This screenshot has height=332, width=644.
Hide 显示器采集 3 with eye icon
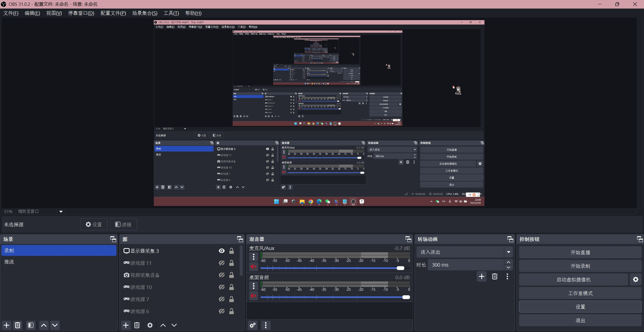click(221, 251)
